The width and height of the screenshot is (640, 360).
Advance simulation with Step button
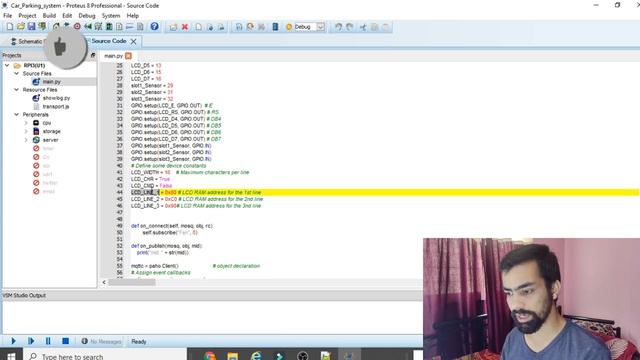pos(31,341)
